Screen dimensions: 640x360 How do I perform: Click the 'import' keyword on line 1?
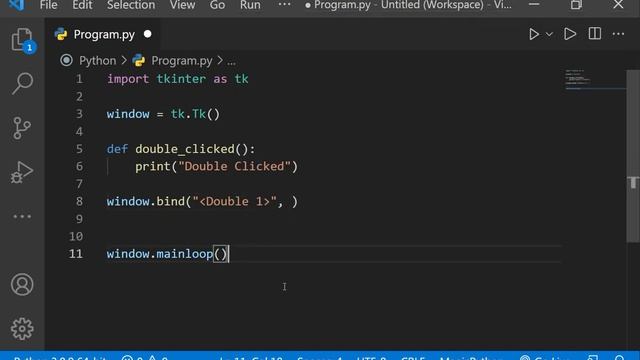click(128, 79)
